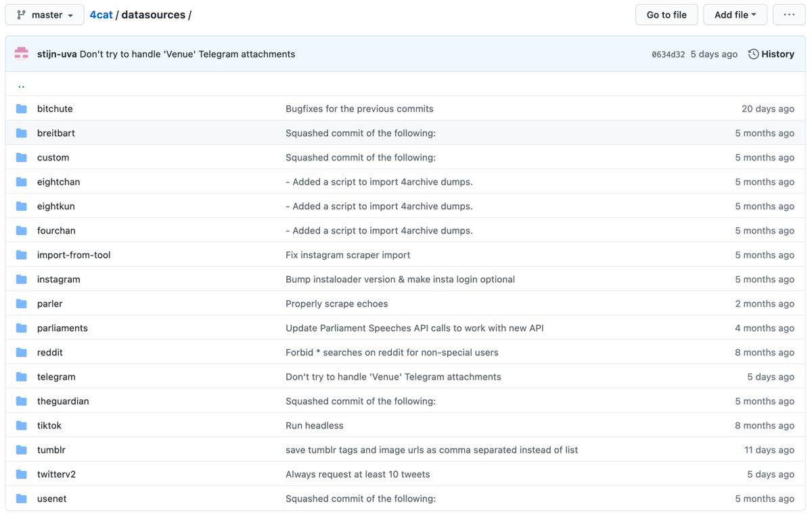Open the bitchute folder name
The width and height of the screenshot is (812, 517).
click(55, 109)
